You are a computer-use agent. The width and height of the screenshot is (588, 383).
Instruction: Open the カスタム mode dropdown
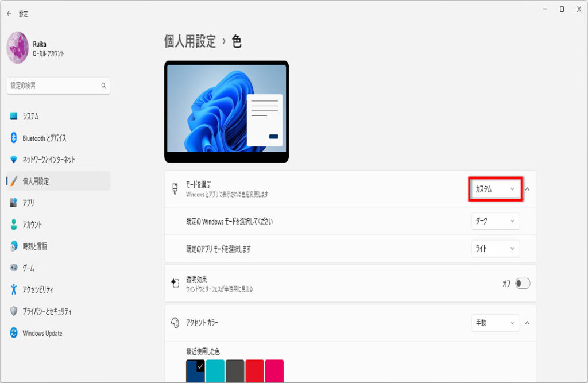pyautogui.click(x=495, y=189)
